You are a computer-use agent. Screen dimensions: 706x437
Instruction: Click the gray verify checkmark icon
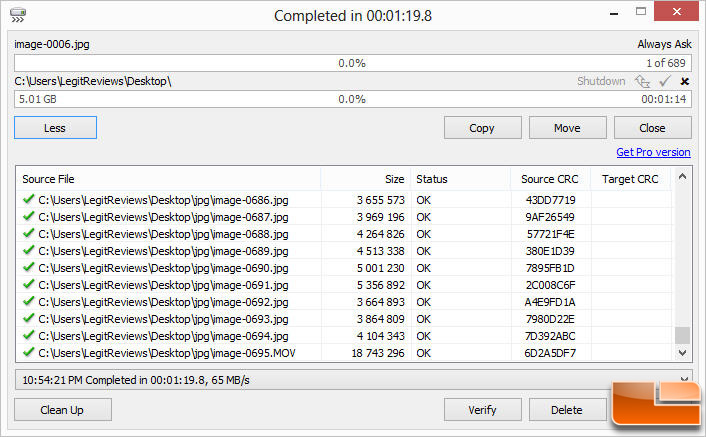665,81
